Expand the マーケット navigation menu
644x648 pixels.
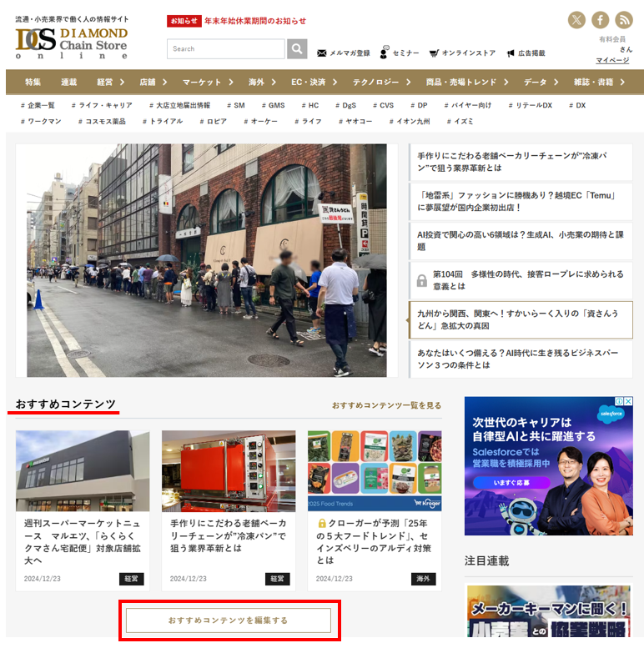[207, 82]
